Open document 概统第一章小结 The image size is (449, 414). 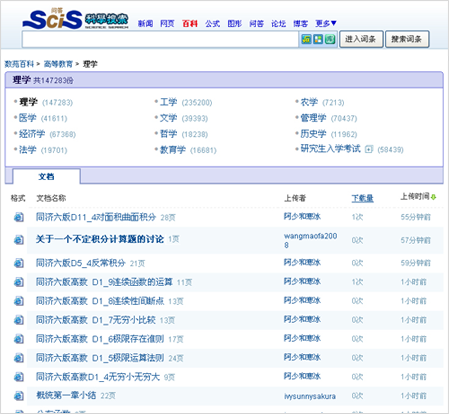(x=66, y=396)
